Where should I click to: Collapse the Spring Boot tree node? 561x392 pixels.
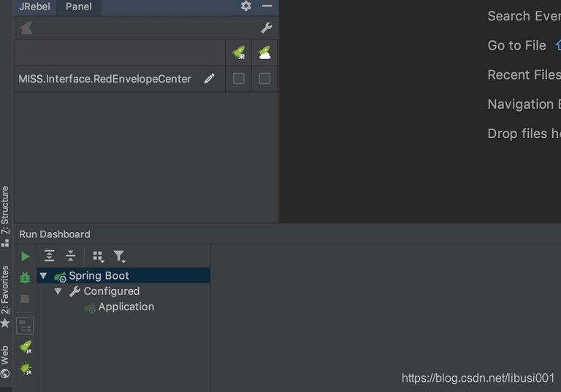tap(44, 276)
